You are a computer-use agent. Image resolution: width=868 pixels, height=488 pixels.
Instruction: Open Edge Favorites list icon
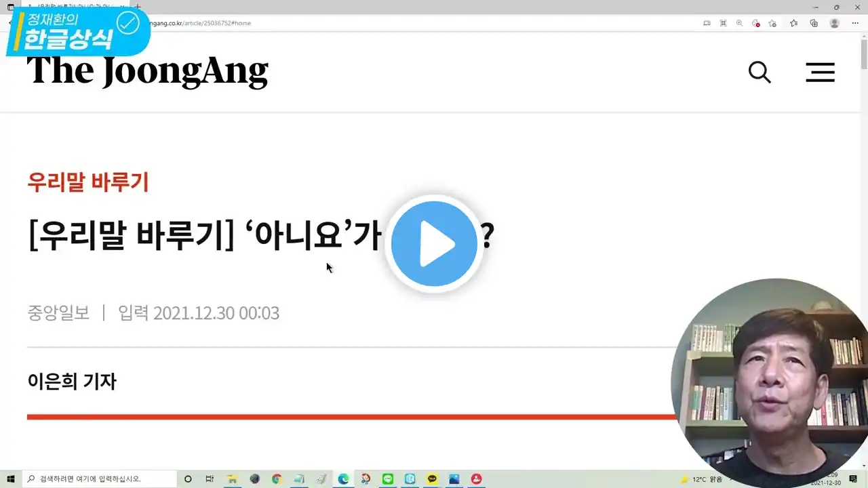point(793,23)
